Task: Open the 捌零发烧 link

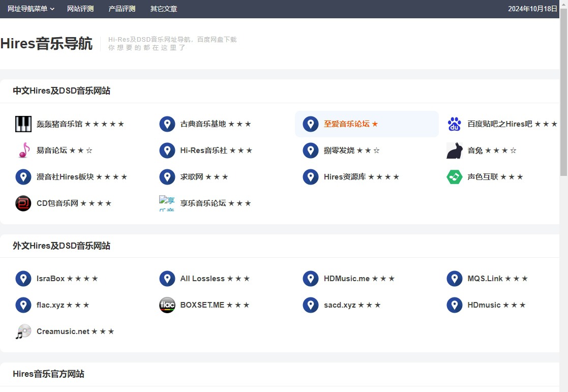Action: (351, 150)
